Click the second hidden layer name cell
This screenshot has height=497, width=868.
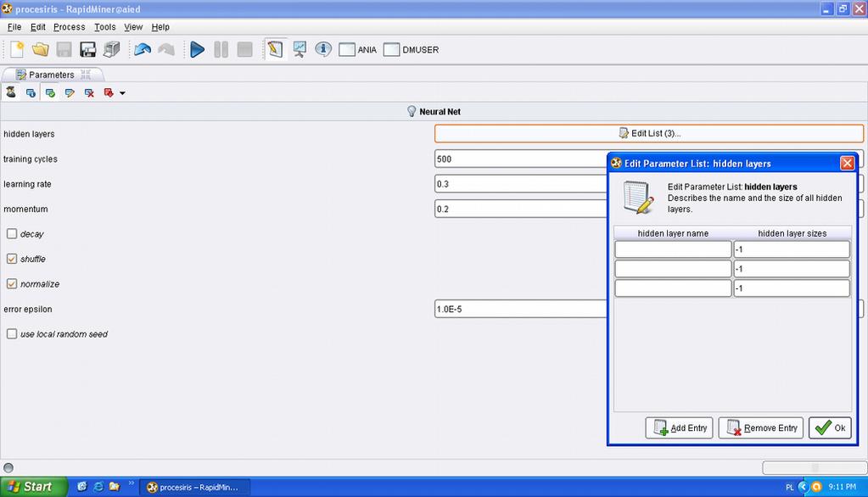(x=673, y=268)
